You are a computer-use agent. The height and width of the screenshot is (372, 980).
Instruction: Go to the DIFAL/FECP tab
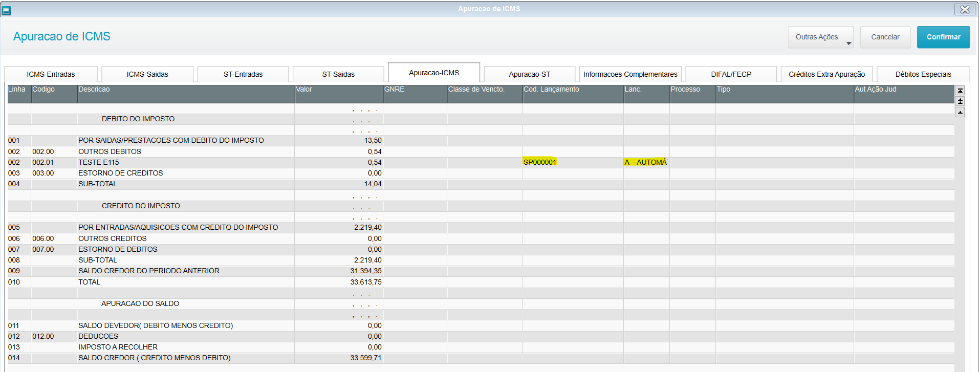click(731, 74)
